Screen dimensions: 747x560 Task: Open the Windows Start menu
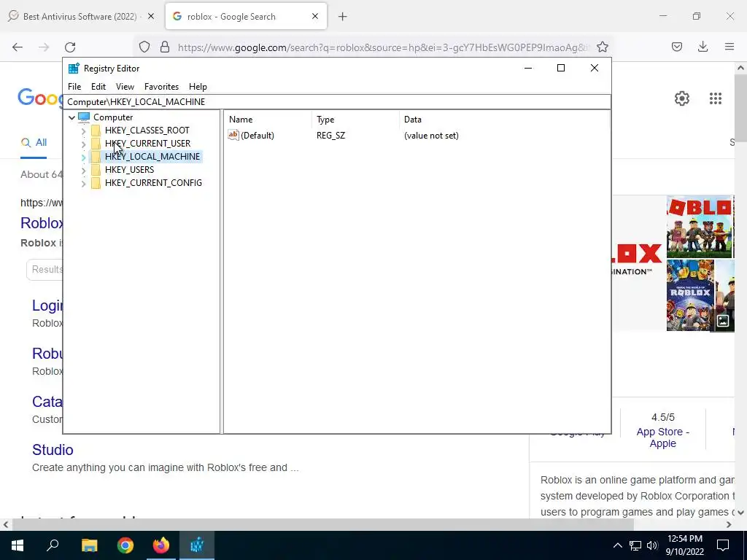[x=18, y=545]
